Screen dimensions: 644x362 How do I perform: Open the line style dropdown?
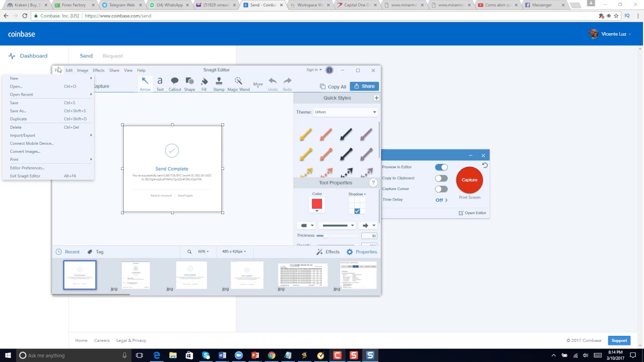338,226
